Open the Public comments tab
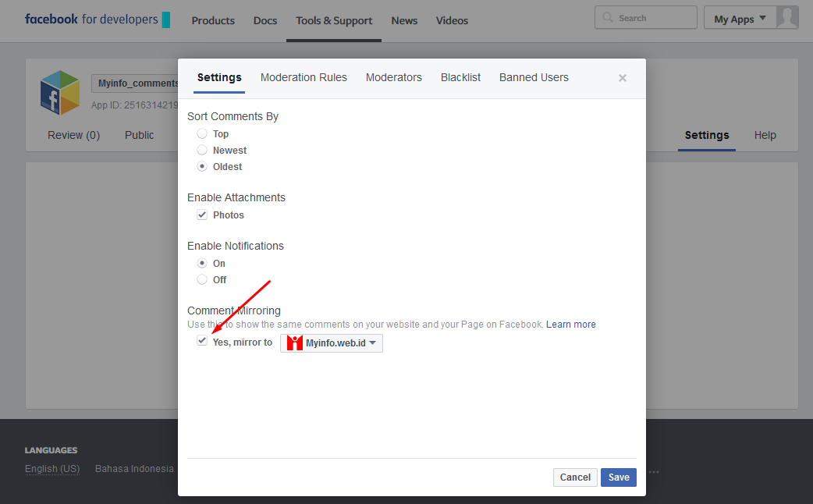The image size is (813, 504). (139, 135)
